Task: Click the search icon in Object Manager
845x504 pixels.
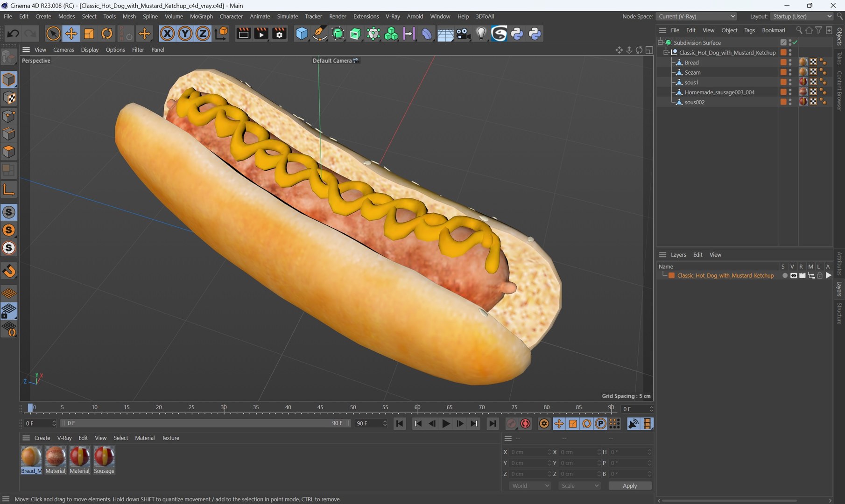Action: point(799,30)
